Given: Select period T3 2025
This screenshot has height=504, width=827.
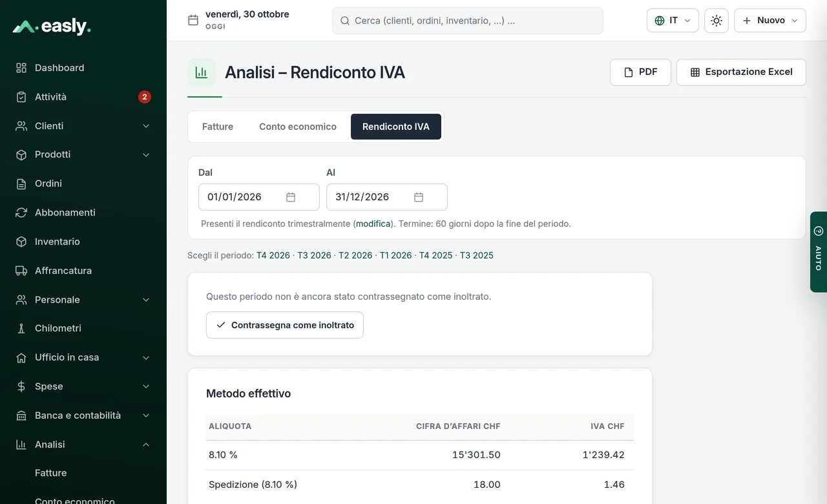Looking at the screenshot, I should click(x=477, y=255).
